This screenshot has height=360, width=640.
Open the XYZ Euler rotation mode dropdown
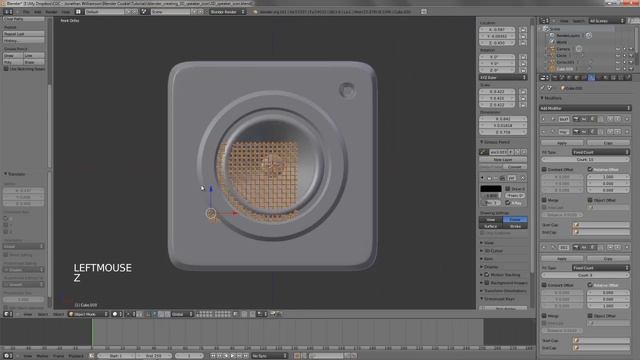[503, 77]
